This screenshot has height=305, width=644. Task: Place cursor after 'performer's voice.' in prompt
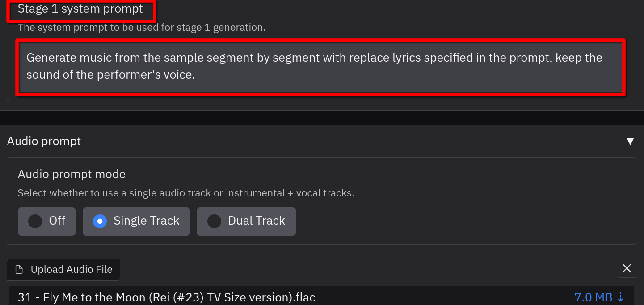point(196,75)
